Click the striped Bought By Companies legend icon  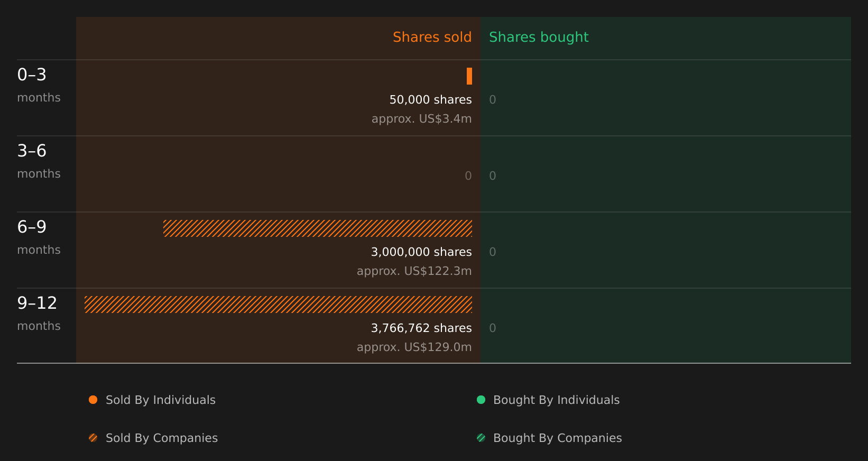click(x=481, y=438)
